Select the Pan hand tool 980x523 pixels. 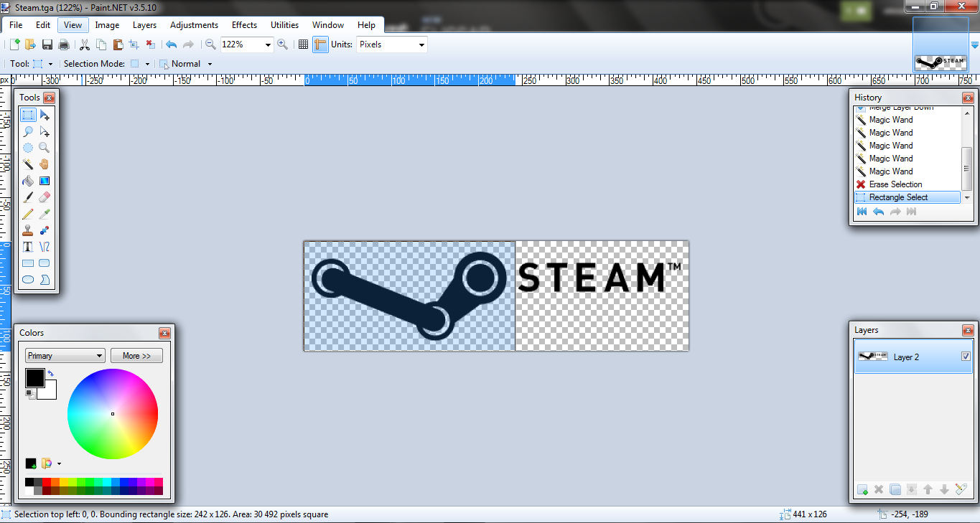coord(45,164)
